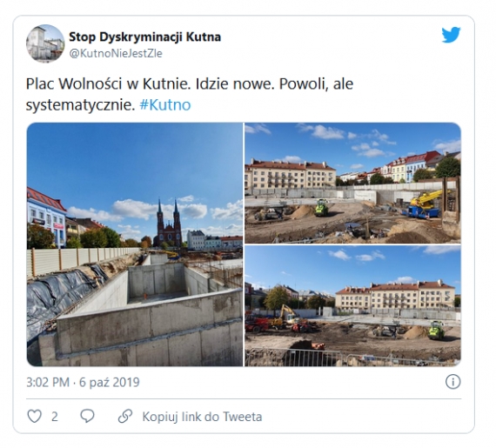Copy link with Kopiuj link do Tweeta
This screenshot has width=496, height=448.
click(x=202, y=417)
